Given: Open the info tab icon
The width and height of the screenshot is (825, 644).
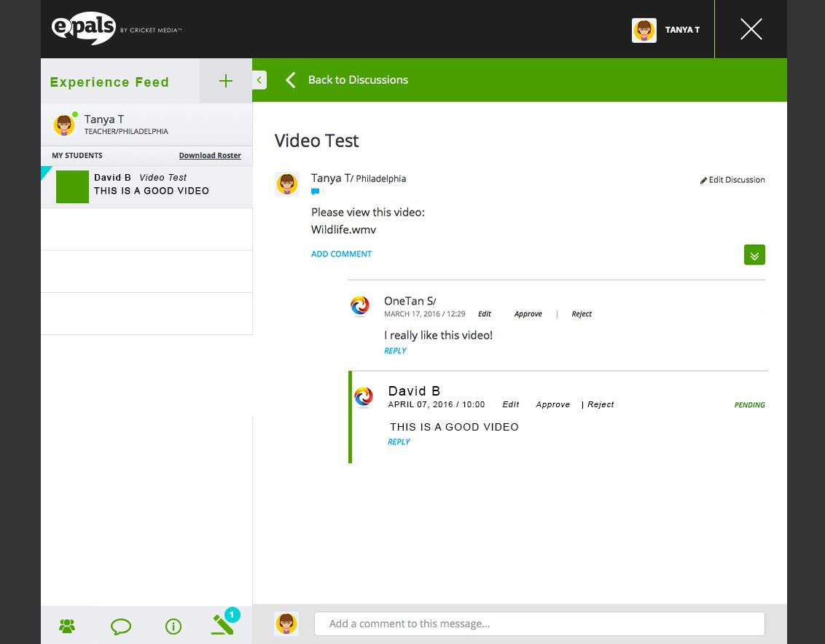Looking at the screenshot, I should point(173,627).
